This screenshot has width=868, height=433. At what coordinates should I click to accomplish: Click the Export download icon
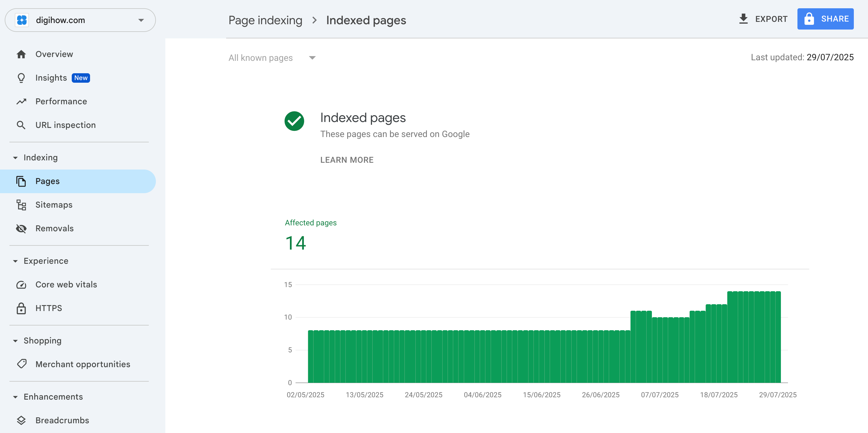pyautogui.click(x=743, y=19)
